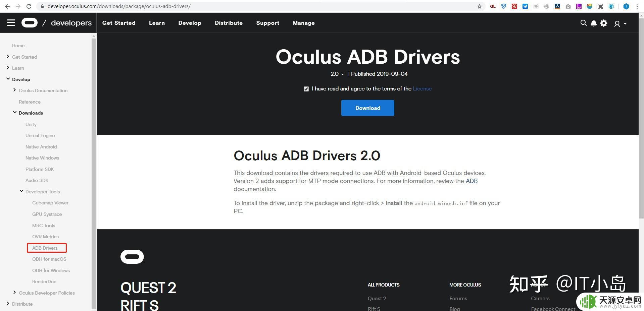Select Reference in sidebar
This screenshot has width=644, height=311.
click(30, 102)
